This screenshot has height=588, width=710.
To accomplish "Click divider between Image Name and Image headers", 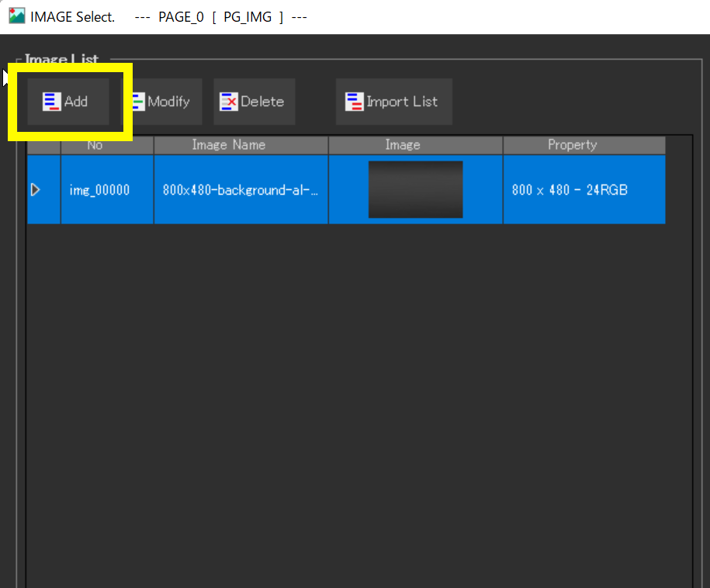I will [x=328, y=145].
